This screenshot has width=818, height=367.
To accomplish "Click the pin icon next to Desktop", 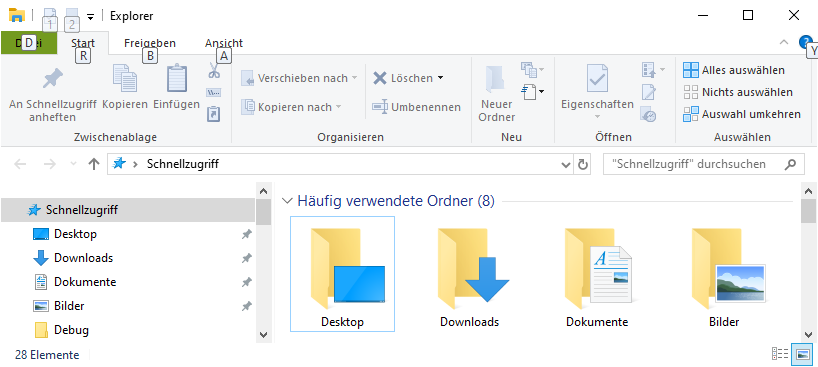I will click(246, 234).
